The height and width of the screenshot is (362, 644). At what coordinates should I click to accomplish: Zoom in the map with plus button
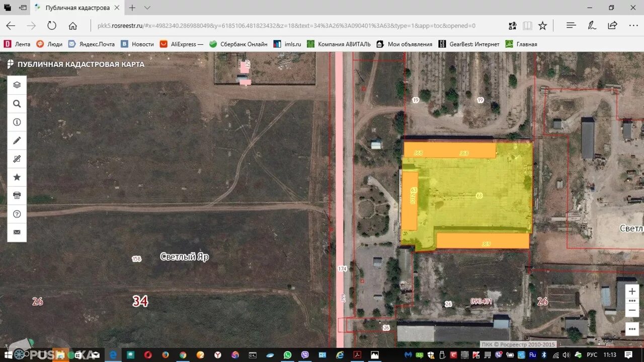click(632, 292)
